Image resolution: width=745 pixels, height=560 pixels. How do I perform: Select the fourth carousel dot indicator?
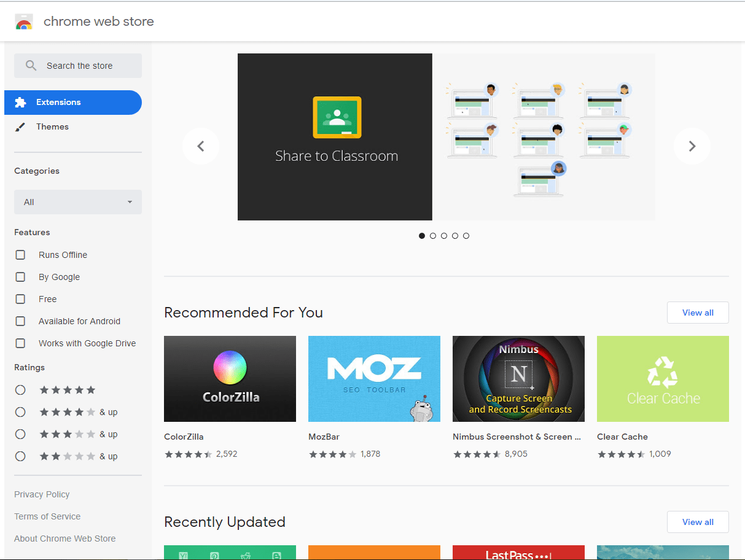(455, 236)
